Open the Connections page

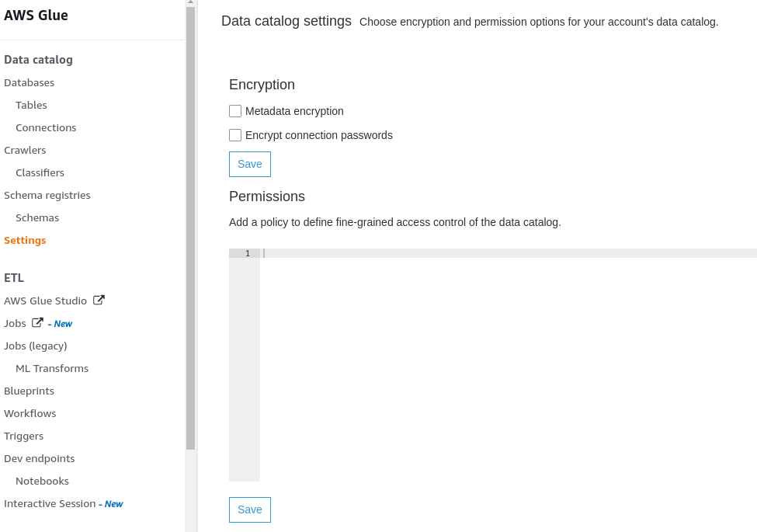46,127
